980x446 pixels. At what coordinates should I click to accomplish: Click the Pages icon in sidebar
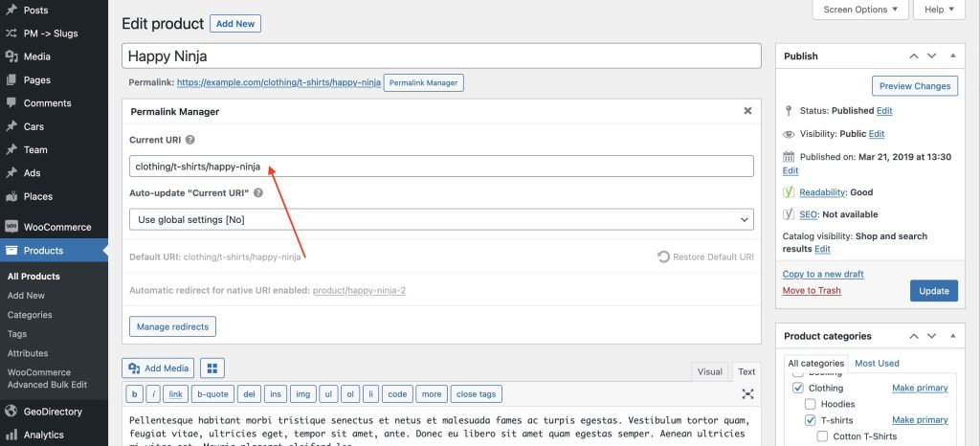click(11, 80)
